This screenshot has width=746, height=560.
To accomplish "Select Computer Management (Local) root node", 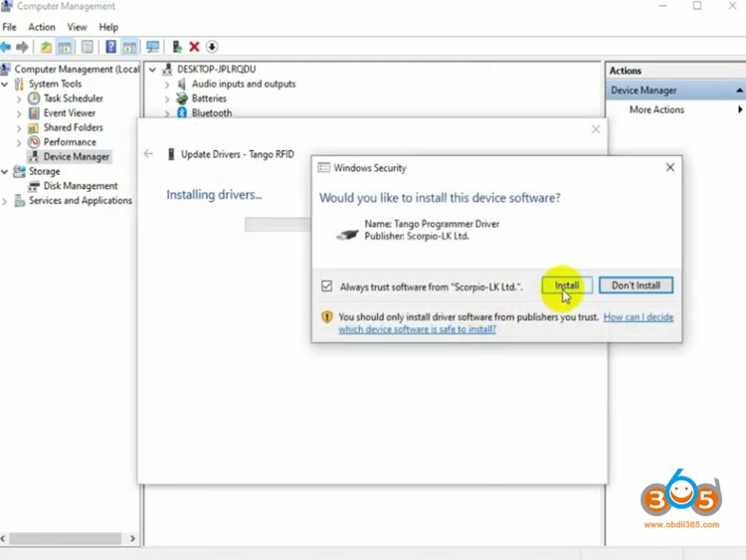I will pos(77,69).
